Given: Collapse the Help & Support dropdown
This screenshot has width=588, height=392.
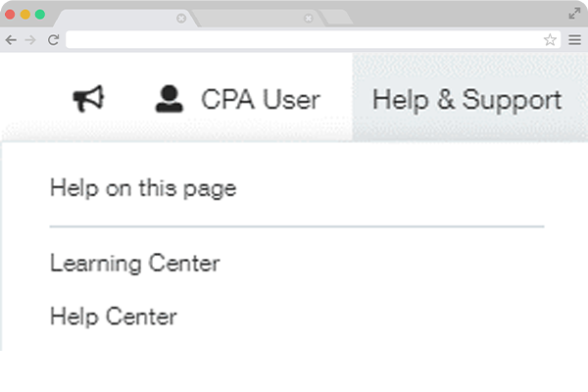Looking at the screenshot, I should 467,99.
